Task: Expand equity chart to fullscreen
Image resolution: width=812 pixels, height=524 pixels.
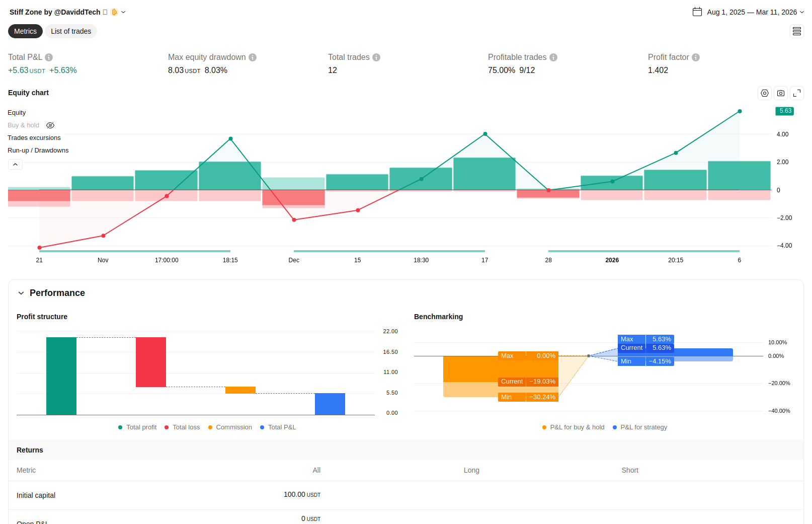Action: pyautogui.click(x=797, y=93)
